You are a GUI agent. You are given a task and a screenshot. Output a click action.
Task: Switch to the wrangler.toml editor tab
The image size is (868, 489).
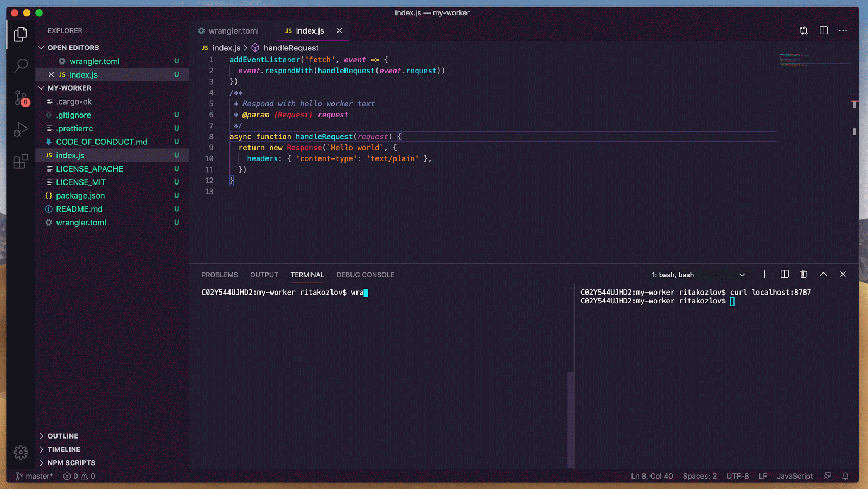233,31
